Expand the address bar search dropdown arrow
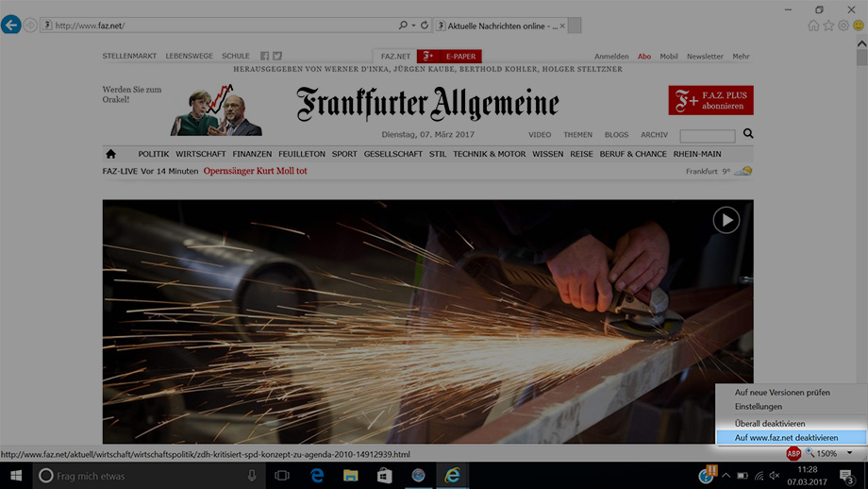 [413, 25]
